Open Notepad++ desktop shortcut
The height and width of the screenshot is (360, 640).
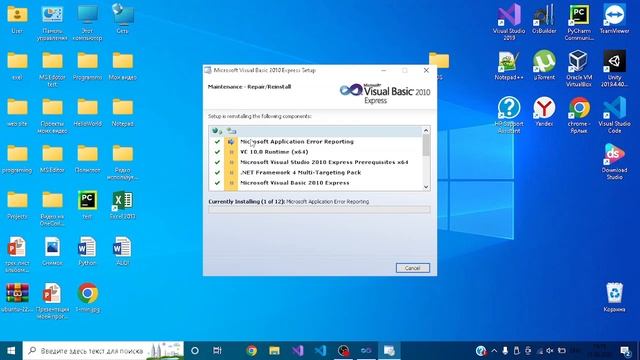coord(509,65)
